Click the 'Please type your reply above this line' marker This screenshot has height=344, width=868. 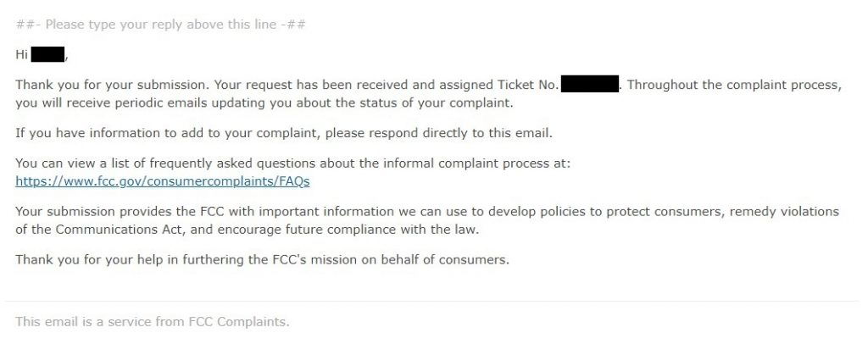(160, 25)
